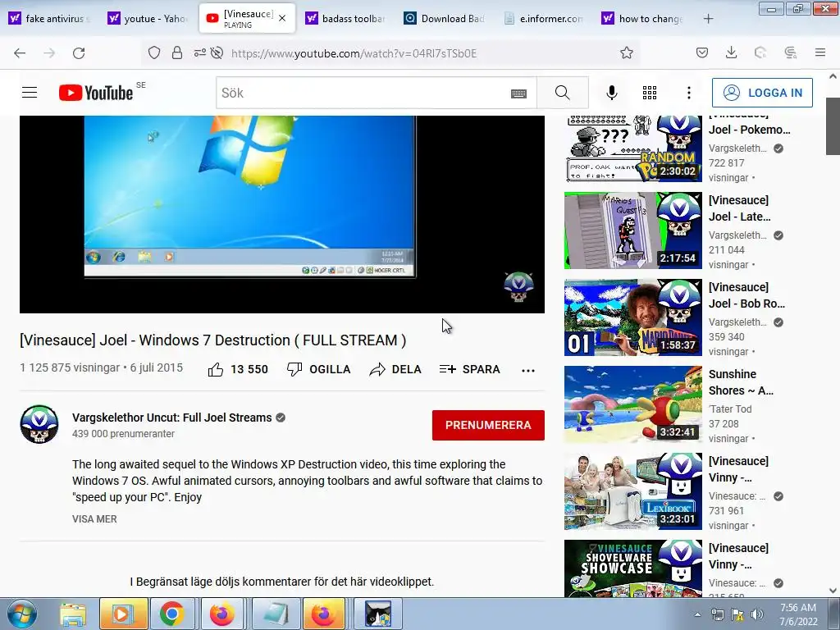Start voice search with the microphone icon

click(611, 93)
